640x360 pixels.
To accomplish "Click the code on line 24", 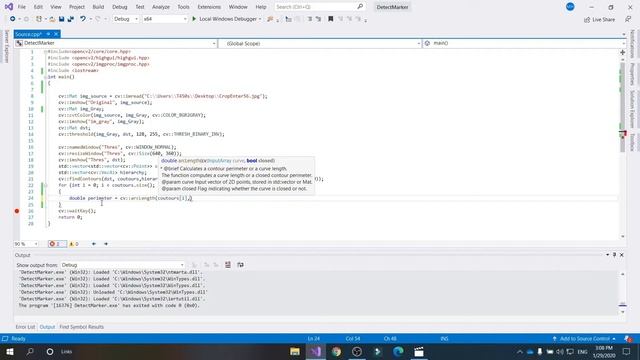I will (131, 198).
